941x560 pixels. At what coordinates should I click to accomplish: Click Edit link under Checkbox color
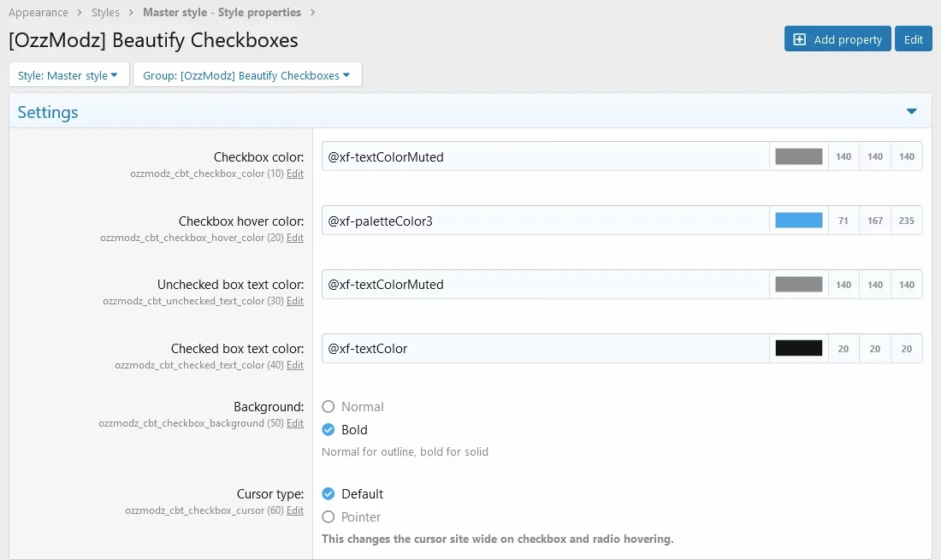pyautogui.click(x=295, y=174)
